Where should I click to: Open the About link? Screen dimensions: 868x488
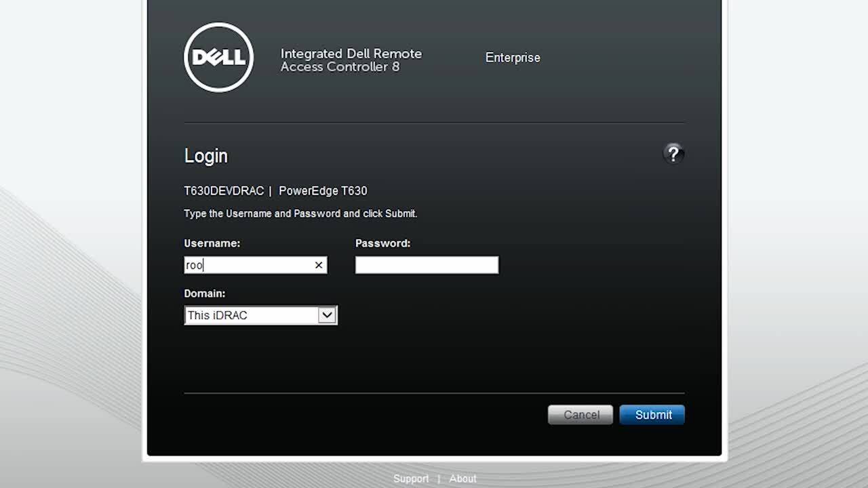pyautogui.click(x=463, y=479)
